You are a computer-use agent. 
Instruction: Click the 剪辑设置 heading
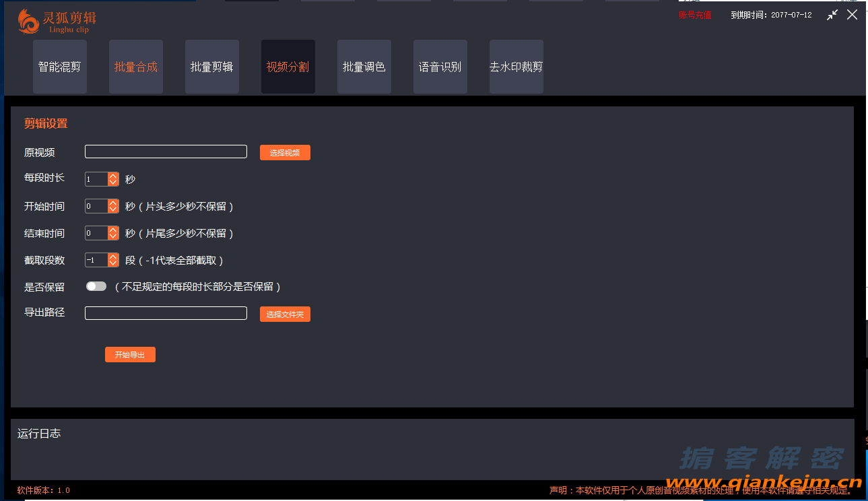tap(46, 124)
